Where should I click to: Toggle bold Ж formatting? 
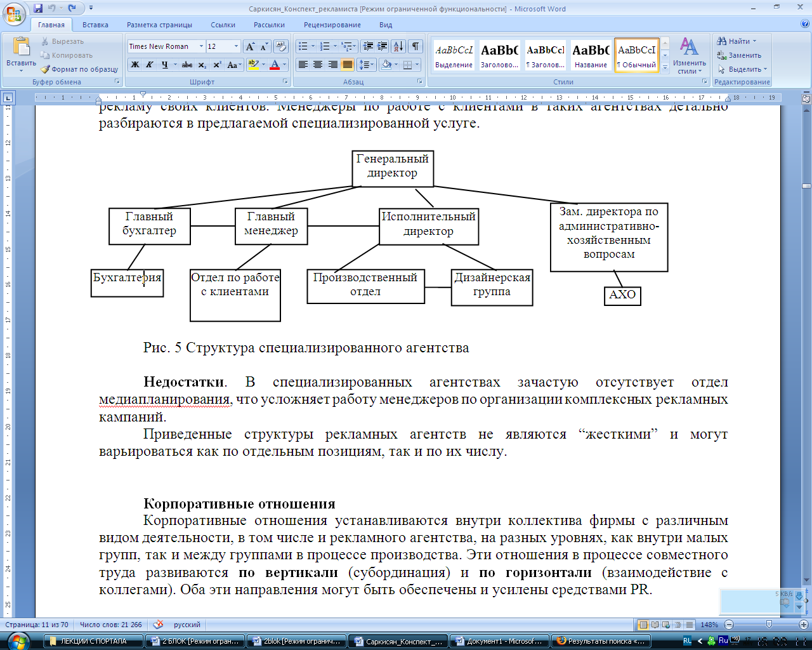134,65
